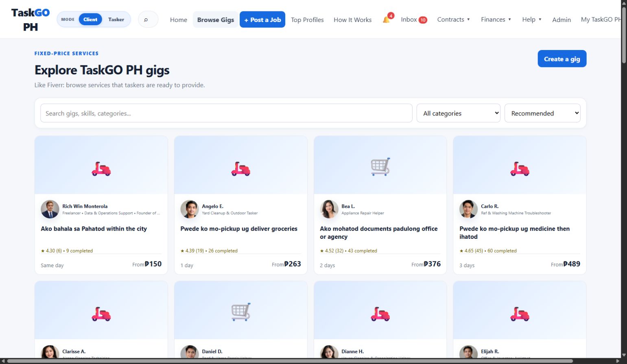Switch mode to Tasker

click(116, 20)
